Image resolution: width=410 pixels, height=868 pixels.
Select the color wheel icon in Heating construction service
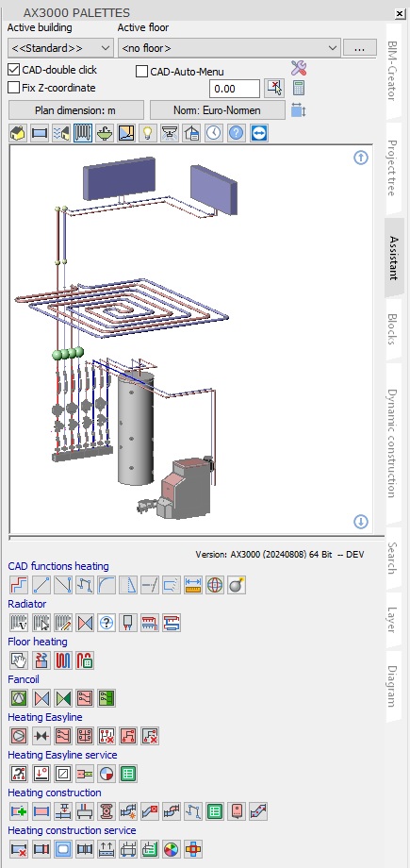[x=171, y=848]
